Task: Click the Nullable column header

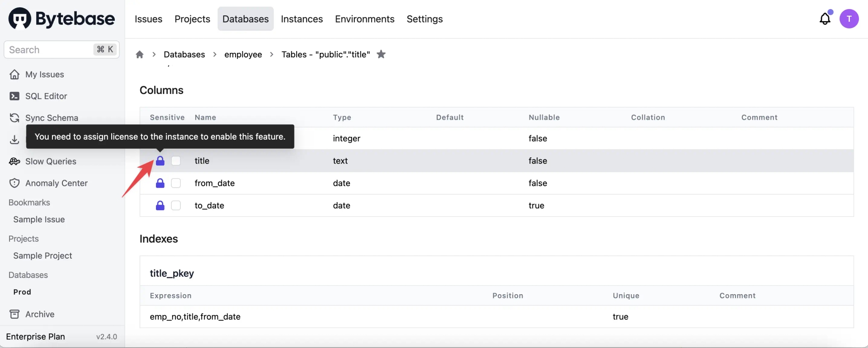Action: click(544, 118)
